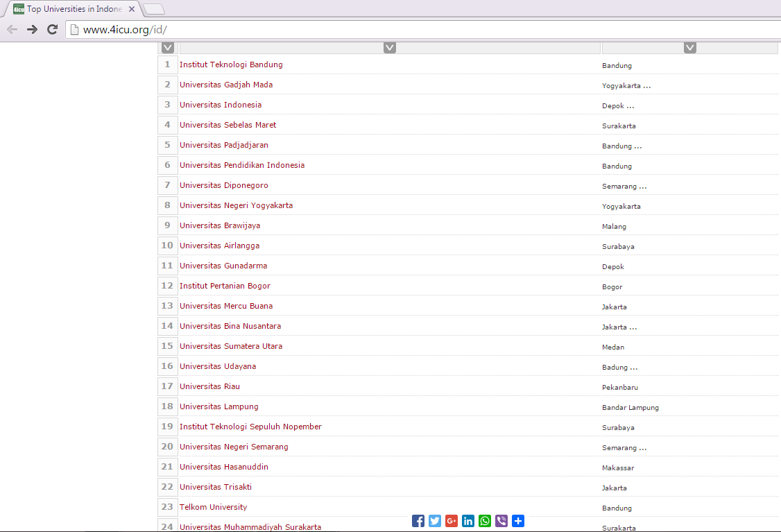
Task: Open Universitas Bina Nusantara link
Action: 230,326
